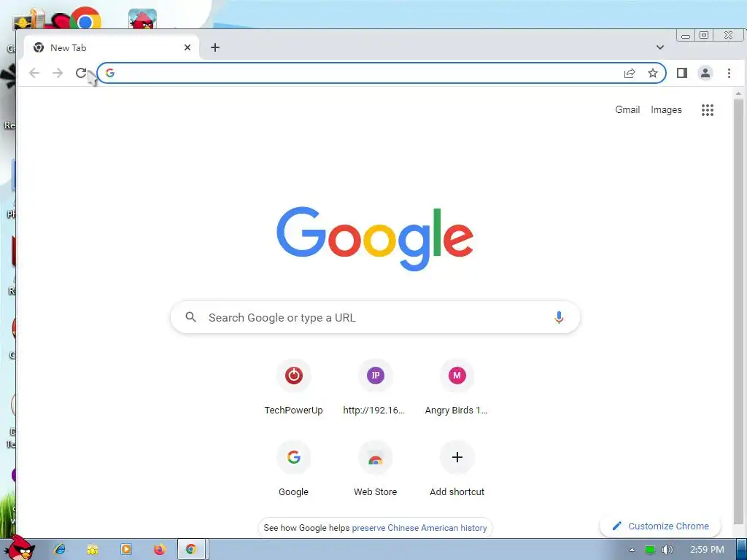747x560 pixels.
Task: Select the New Tab tab
Action: pos(111,47)
